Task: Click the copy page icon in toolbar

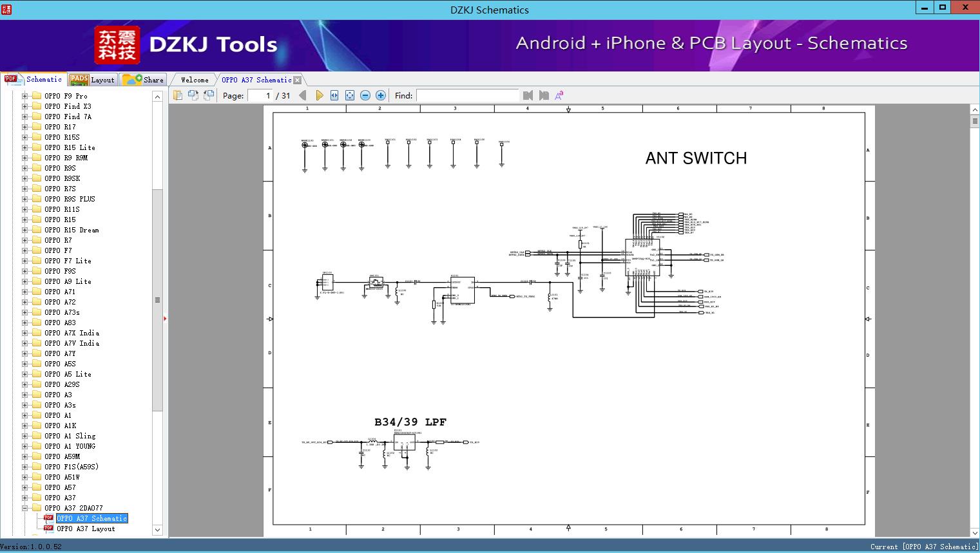Action: coord(177,95)
